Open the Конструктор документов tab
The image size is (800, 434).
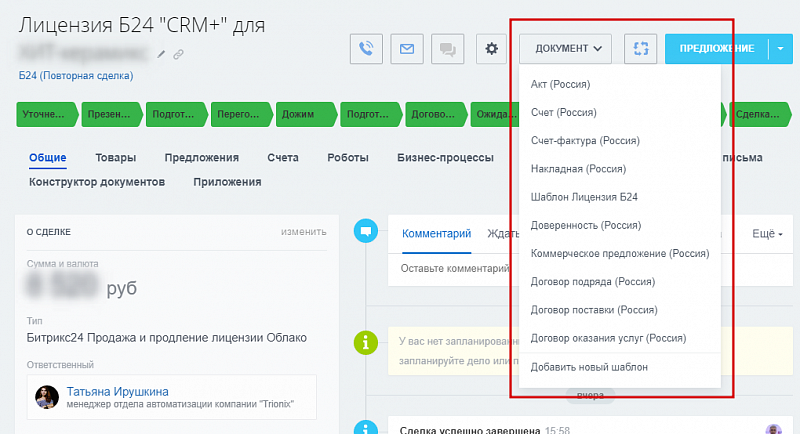point(97,182)
